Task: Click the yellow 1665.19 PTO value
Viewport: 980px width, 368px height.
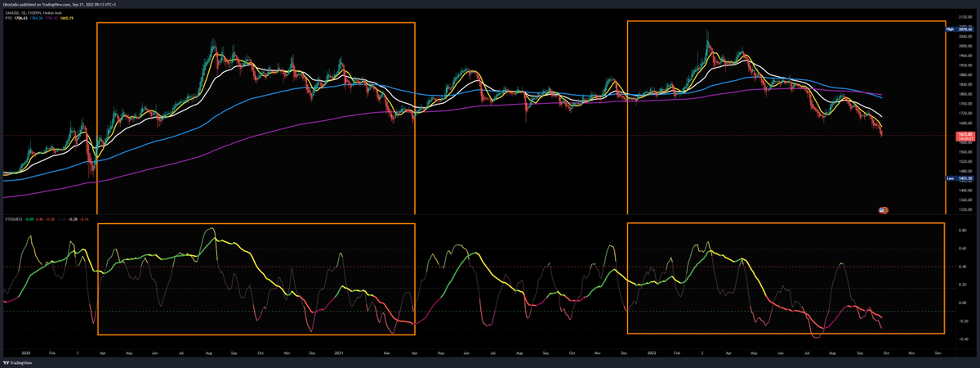Action: (67, 18)
